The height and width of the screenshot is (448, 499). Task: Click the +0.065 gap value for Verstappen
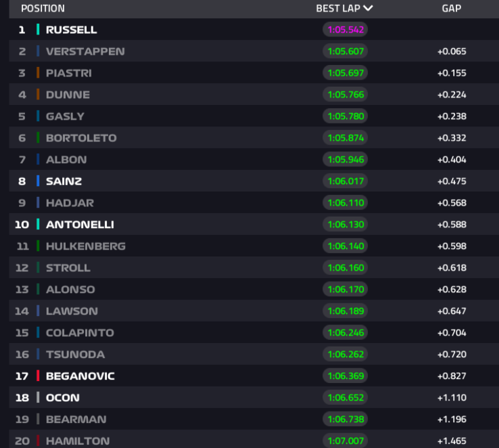point(451,51)
